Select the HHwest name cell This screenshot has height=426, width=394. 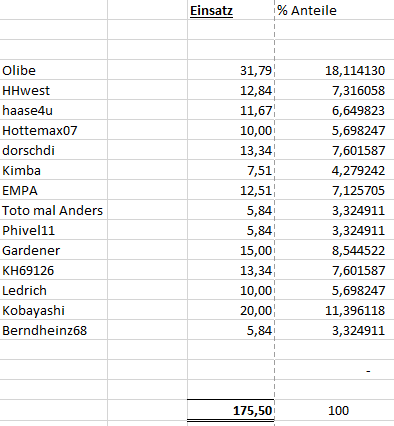(x=54, y=90)
